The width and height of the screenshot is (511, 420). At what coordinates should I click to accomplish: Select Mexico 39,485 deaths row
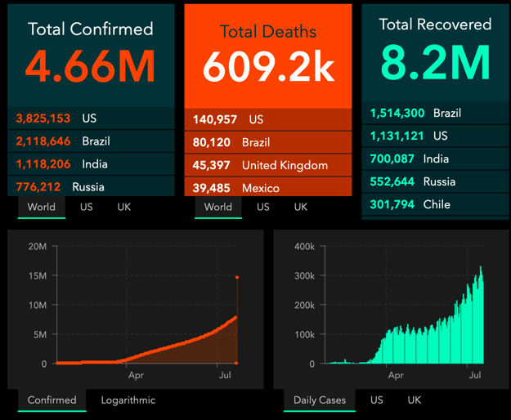[268, 187]
